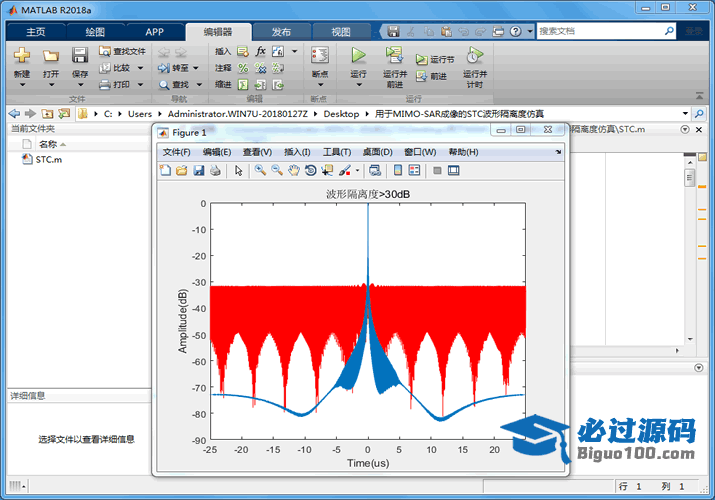Click the Find (查找) magnifier button

click(x=173, y=84)
